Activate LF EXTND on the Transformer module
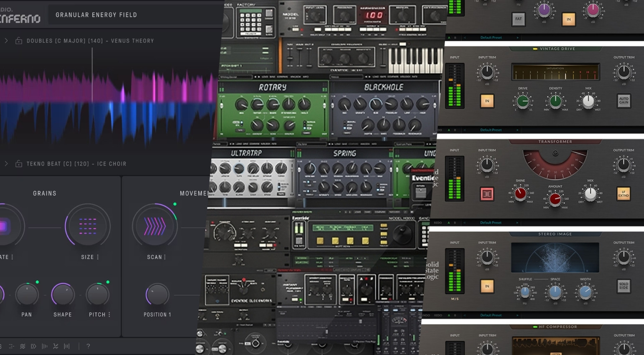 [x=624, y=193]
